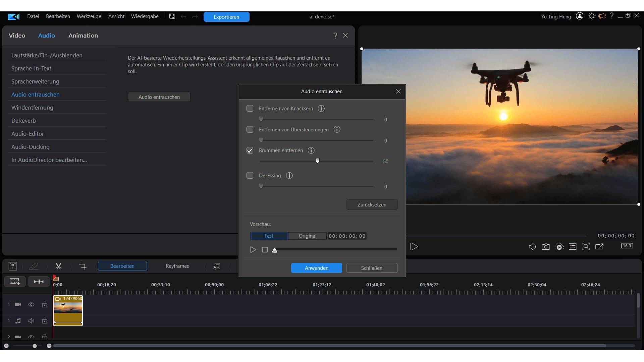Enable the De-Essing checkbox
This screenshot has width=644, height=362.
[250, 176]
